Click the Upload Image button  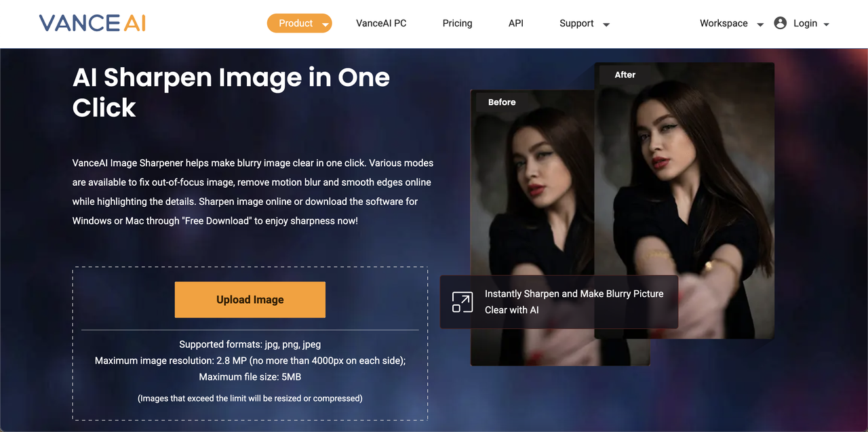250,300
